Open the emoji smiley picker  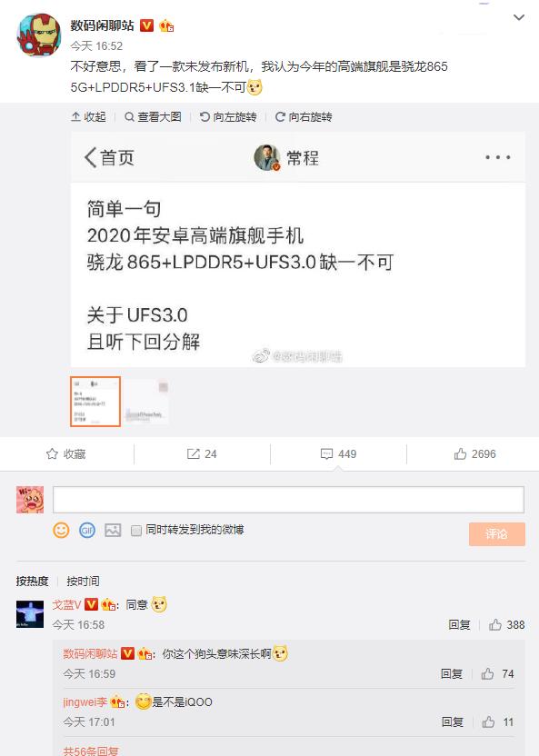[61, 531]
